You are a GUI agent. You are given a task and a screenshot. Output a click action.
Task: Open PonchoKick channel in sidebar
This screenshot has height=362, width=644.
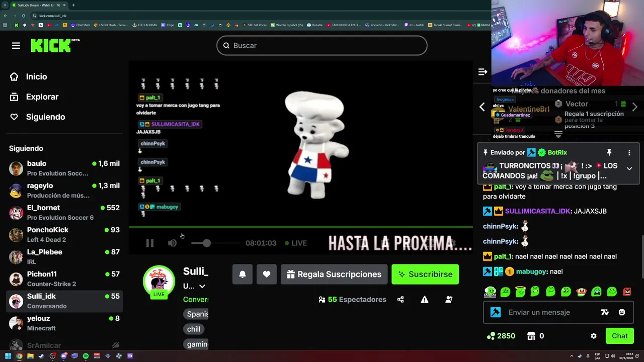tap(64, 235)
